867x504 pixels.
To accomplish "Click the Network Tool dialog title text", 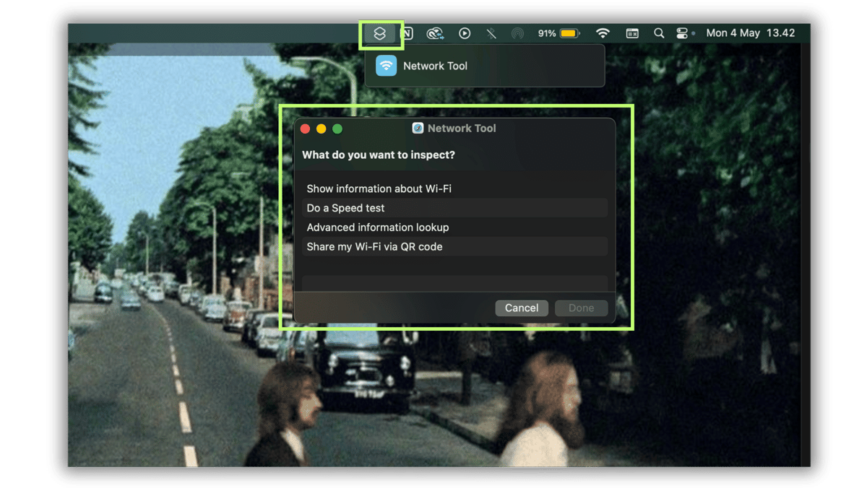I will pyautogui.click(x=462, y=128).
